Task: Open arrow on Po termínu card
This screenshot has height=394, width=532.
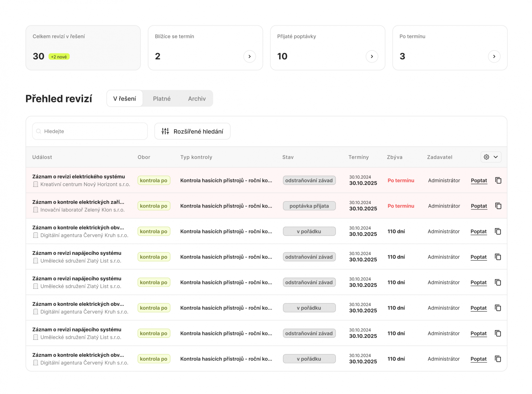Action: [494, 57]
